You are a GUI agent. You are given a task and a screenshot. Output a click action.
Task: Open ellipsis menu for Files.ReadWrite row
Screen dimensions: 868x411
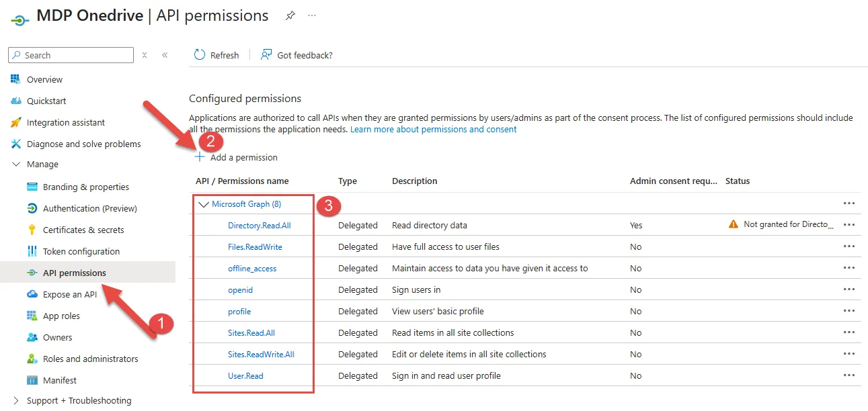[x=849, y=246]
